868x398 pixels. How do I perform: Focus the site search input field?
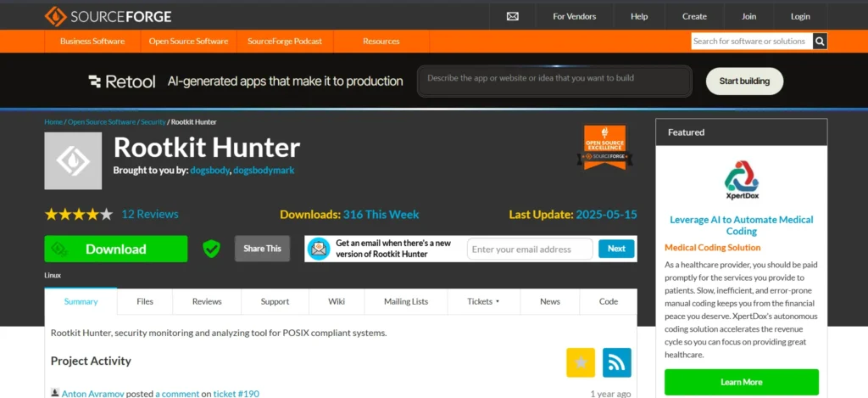coord(752,41)
